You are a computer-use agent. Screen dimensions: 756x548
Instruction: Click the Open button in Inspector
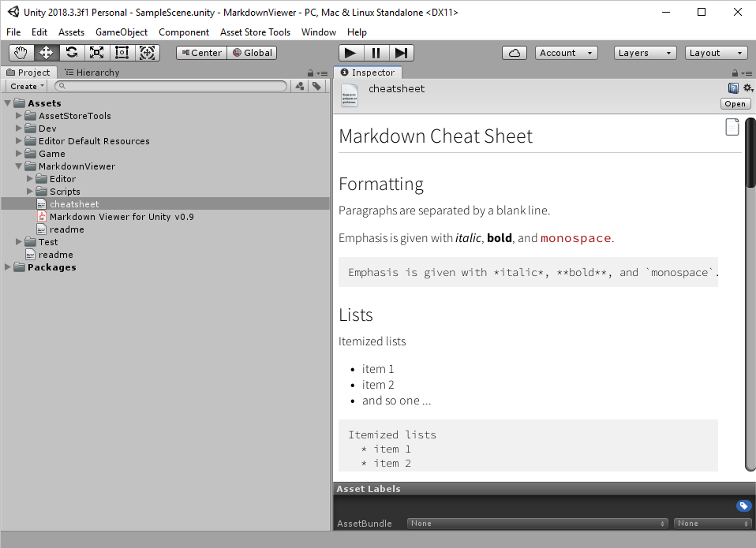click(735, 104)
